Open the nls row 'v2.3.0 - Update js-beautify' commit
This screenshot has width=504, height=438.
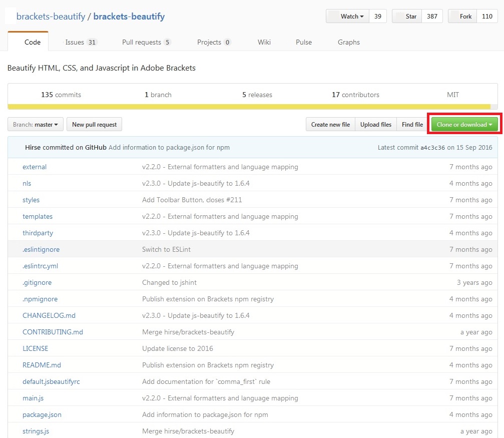(196, 183)
